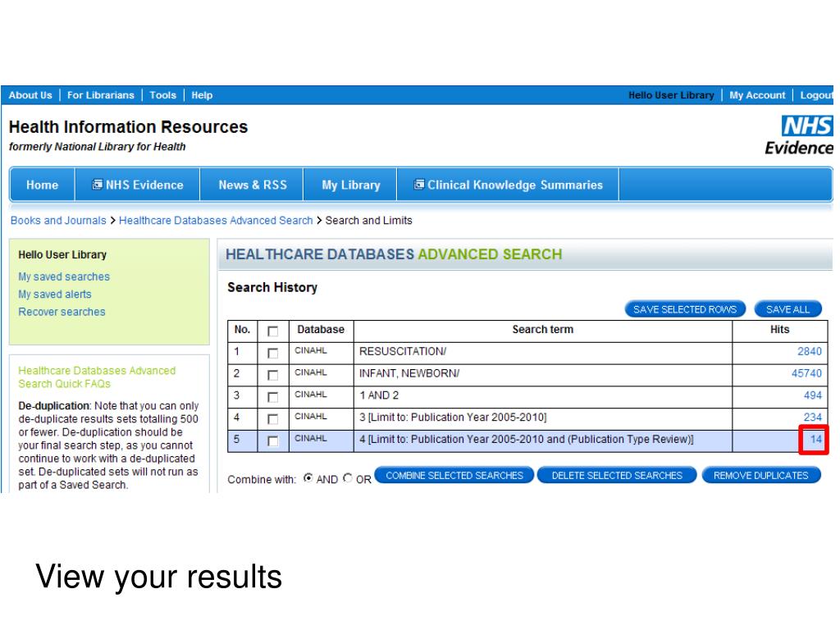Image resolution: width=840 pixels, height=630 pixels.
Task: Open Clinical Knowledge Summaries tab
Action: (x=508, y=185)
